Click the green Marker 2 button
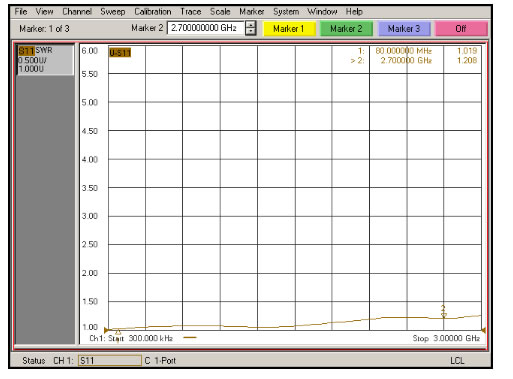Screen dimensions: 513x379 point(346,29)
